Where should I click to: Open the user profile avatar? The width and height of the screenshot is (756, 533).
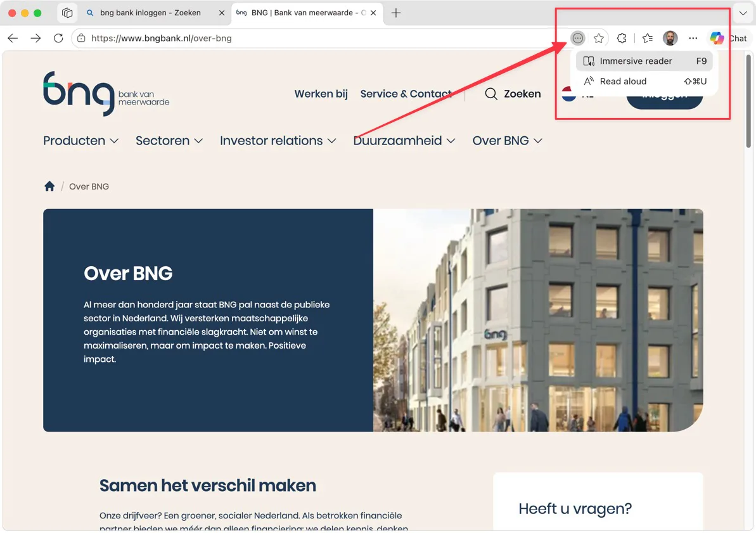tap(670, 38)
